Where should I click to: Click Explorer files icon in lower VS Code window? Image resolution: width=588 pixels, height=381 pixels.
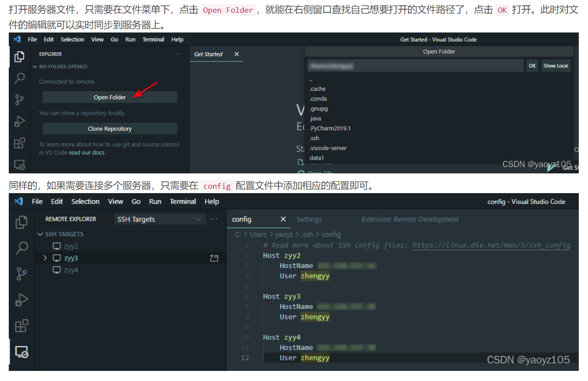pos(22,222)
